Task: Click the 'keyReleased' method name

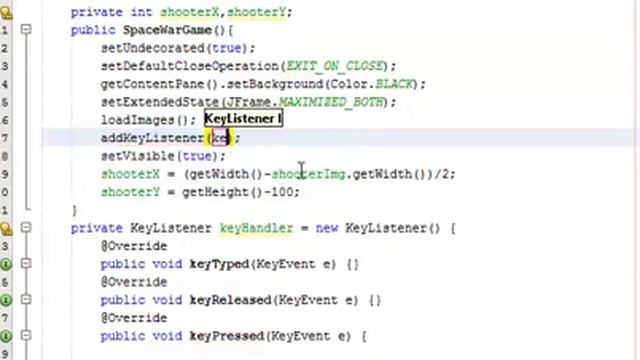Action: 230,300
